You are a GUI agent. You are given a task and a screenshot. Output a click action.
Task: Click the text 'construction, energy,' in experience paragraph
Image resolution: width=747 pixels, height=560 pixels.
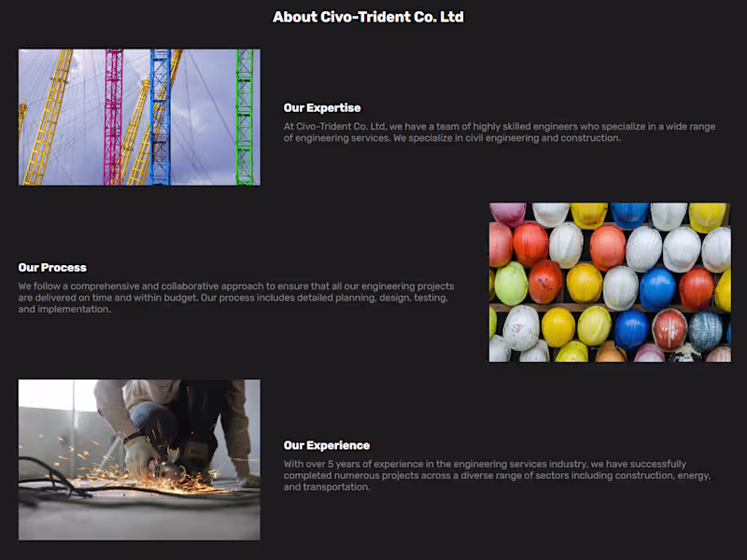(663, 476)
